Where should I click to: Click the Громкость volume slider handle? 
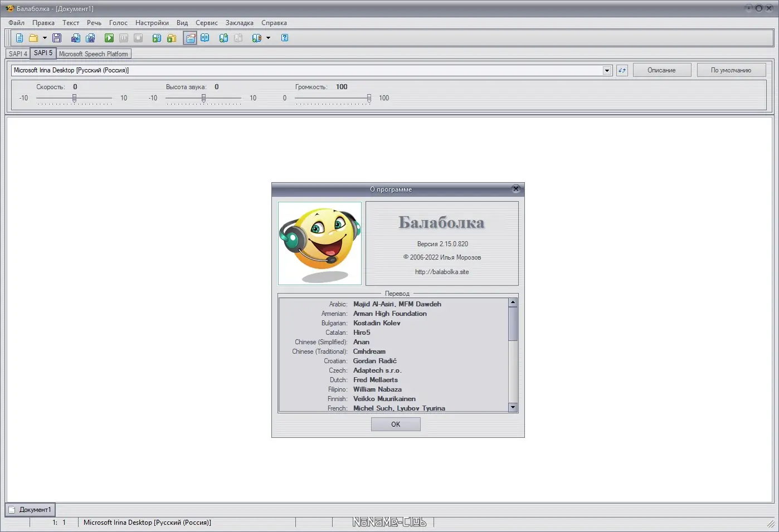click(x=369, y=98)
